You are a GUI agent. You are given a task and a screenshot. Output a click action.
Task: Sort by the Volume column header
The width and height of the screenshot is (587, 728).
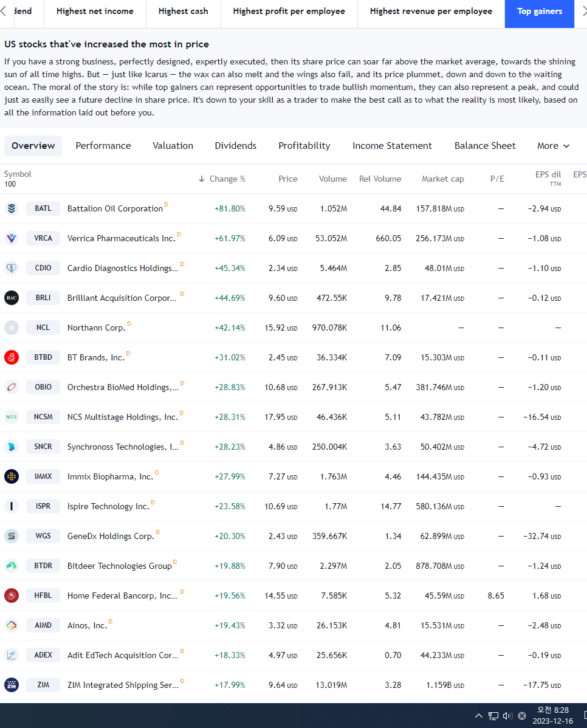(332, 179)
